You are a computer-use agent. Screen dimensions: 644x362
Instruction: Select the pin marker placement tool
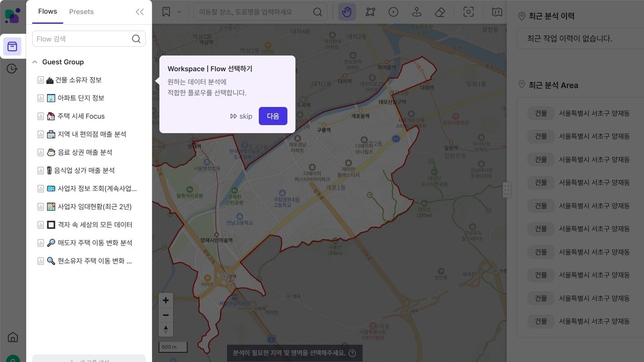click(417, 12)
